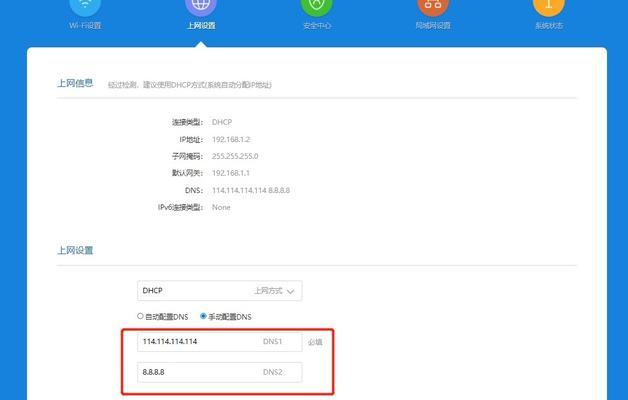Click the 默认网关 value 192.168.1.1
The width and height of the screenshot is (628, 400).
[231, 173]
